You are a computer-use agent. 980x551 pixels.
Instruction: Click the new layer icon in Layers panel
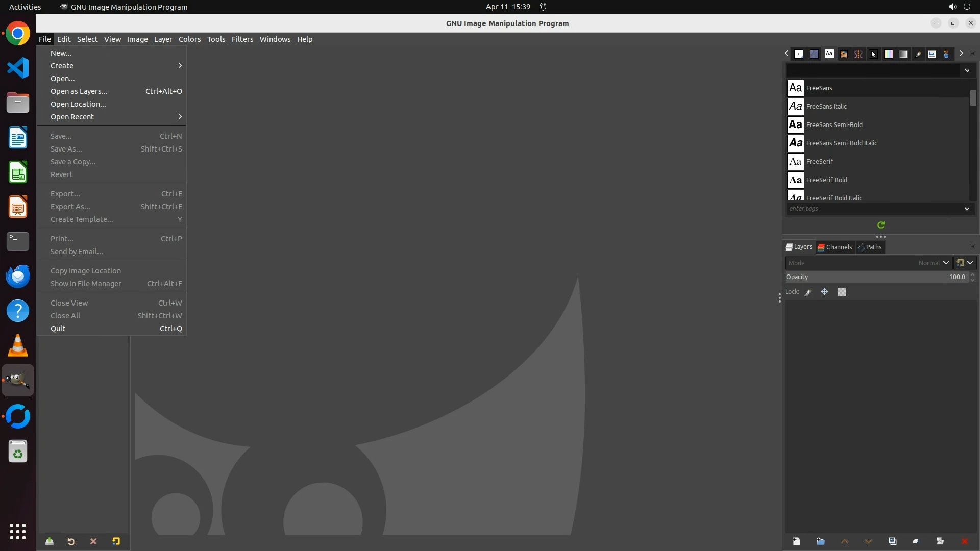[796, 541]
